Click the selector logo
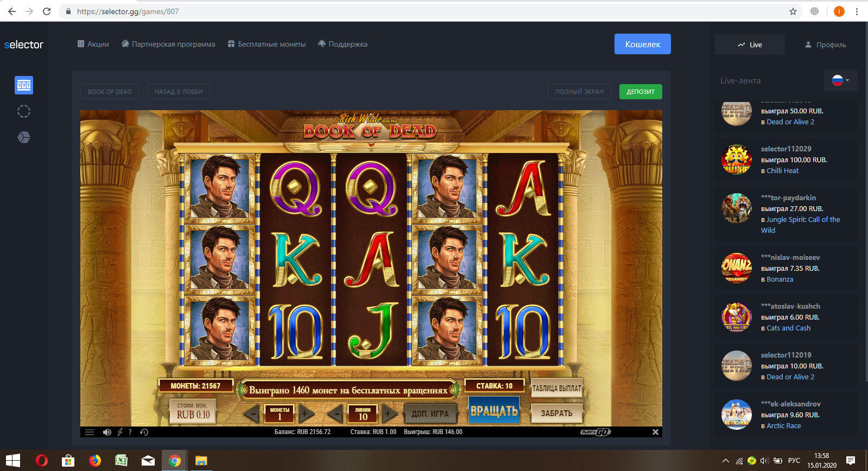 [24, 44]
